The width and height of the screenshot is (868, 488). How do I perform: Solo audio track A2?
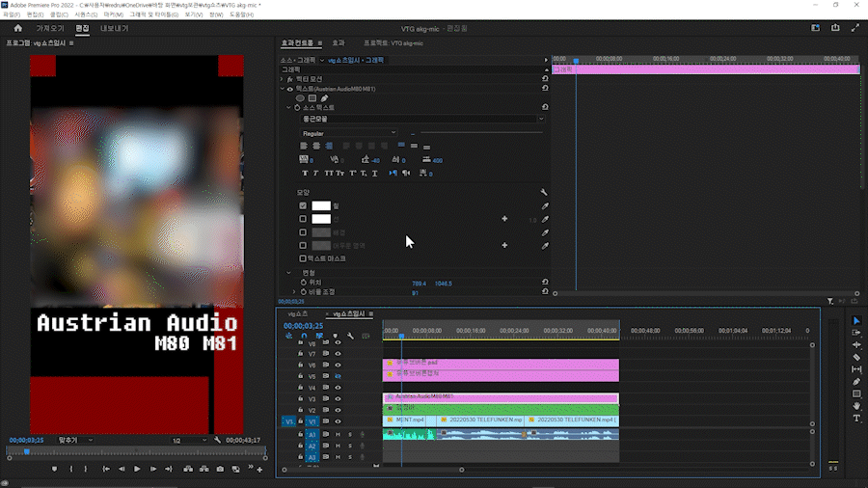point(350,446)
